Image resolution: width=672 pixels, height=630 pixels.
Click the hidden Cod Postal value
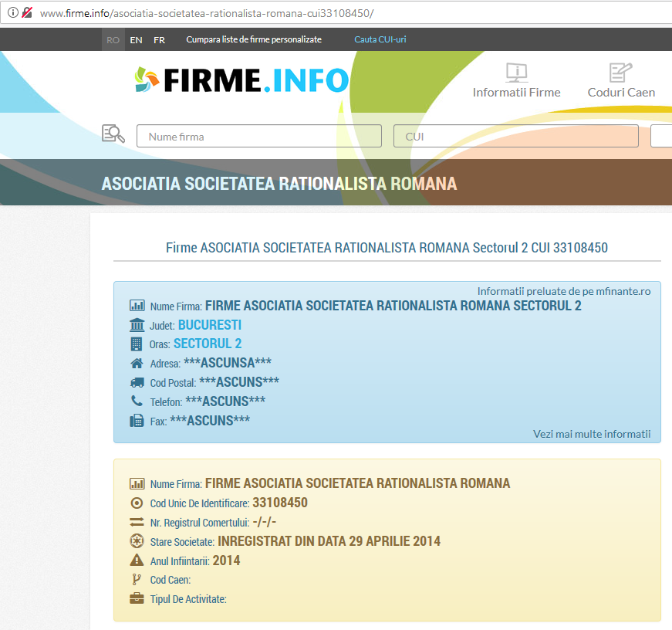[x=239, y=381]
